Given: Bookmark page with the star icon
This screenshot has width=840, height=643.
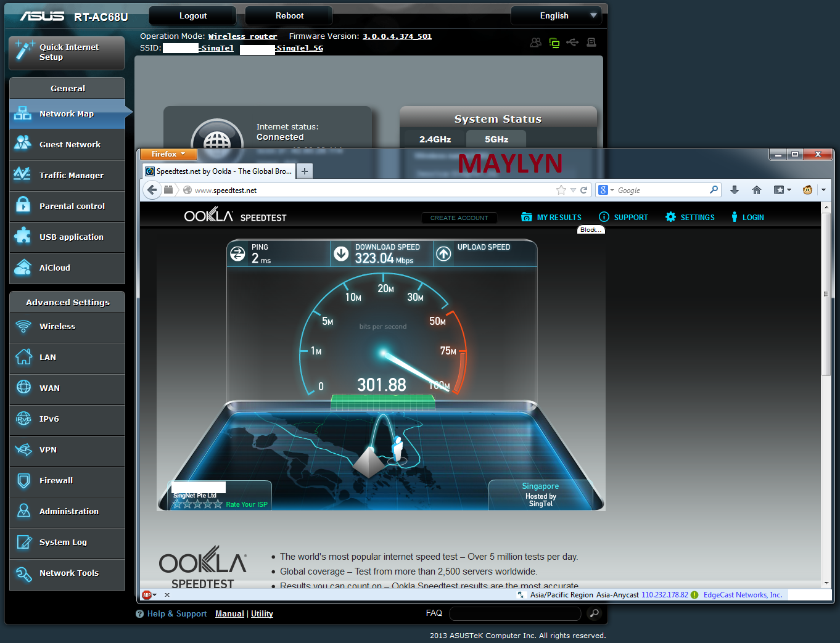Looking at the screenshot, I should pyautogui.click(x=561, y=190).
